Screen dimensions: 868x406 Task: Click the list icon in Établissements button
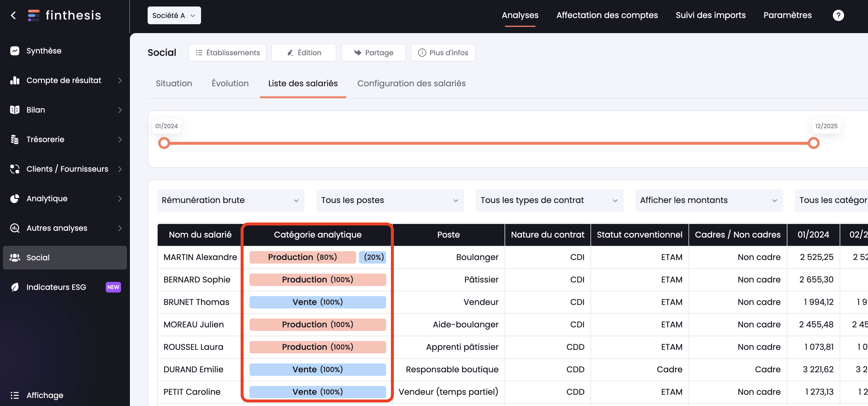tap(199, 53)
